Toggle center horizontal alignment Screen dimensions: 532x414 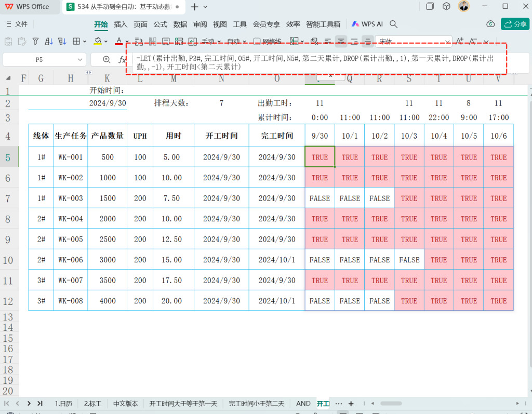click(341, 42)
